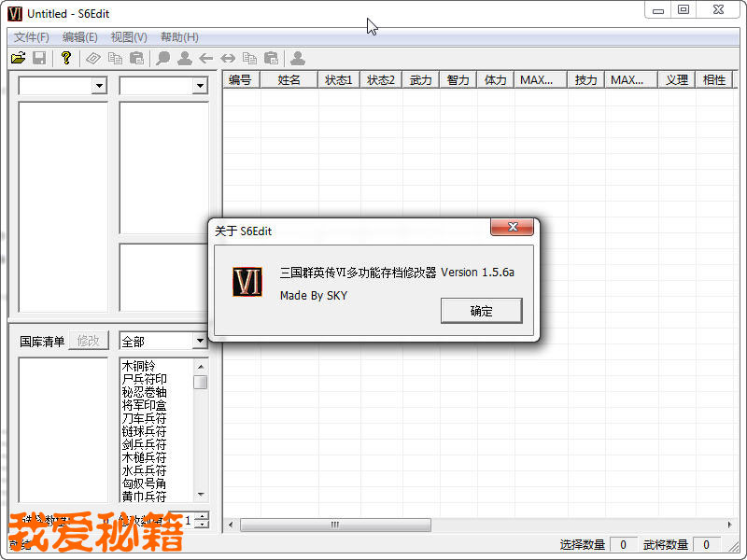Click the left arrow toolbar icon
747x560 pixels.
coord(206,58)
